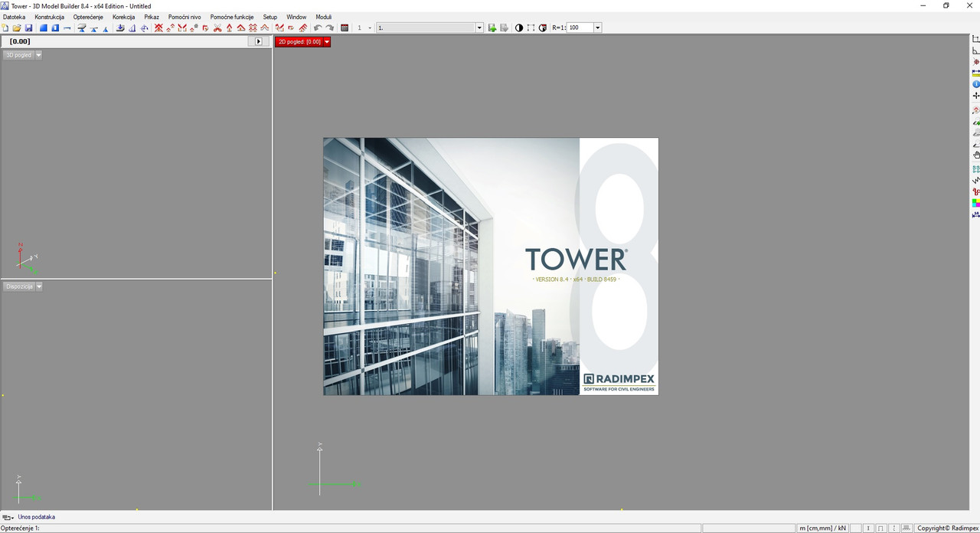The width and height of the screenshot is (980, 533).
Task: Select the line support tool
Action: click(93, 28)
